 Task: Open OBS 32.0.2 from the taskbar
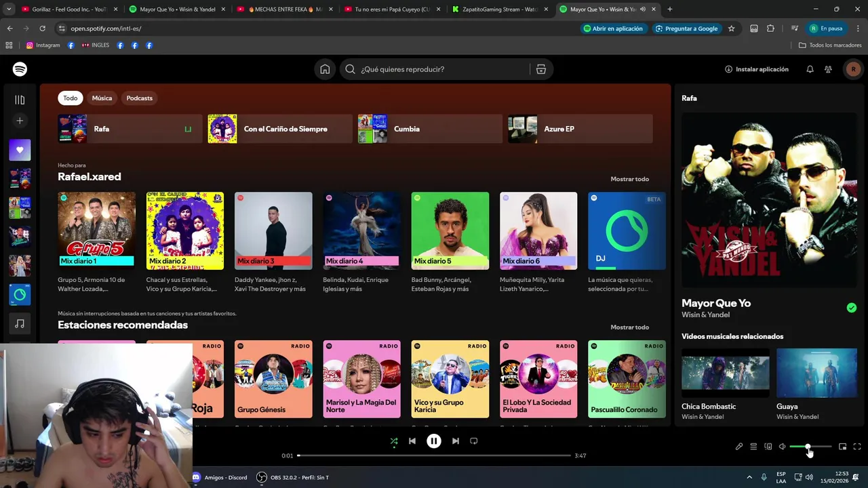point(293,477)
